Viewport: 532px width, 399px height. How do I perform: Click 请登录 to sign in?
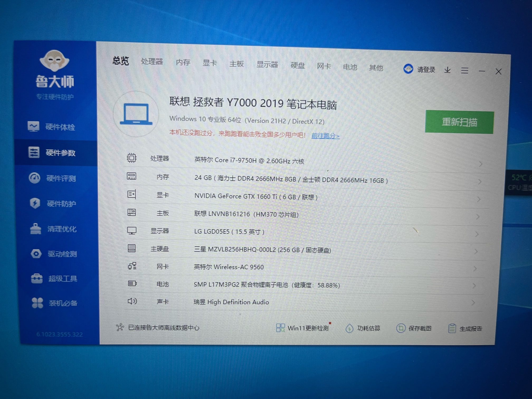(426, 70)
